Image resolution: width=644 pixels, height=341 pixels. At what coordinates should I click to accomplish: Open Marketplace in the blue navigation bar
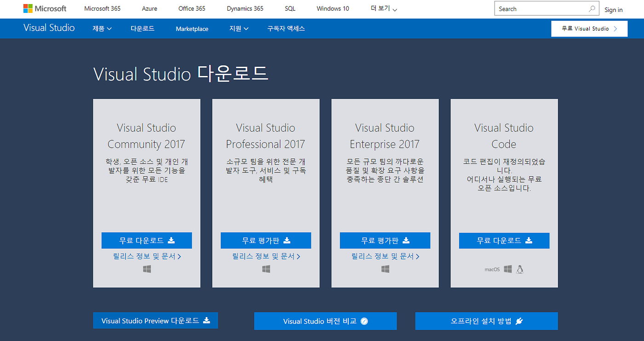click(x=192, y=29)
